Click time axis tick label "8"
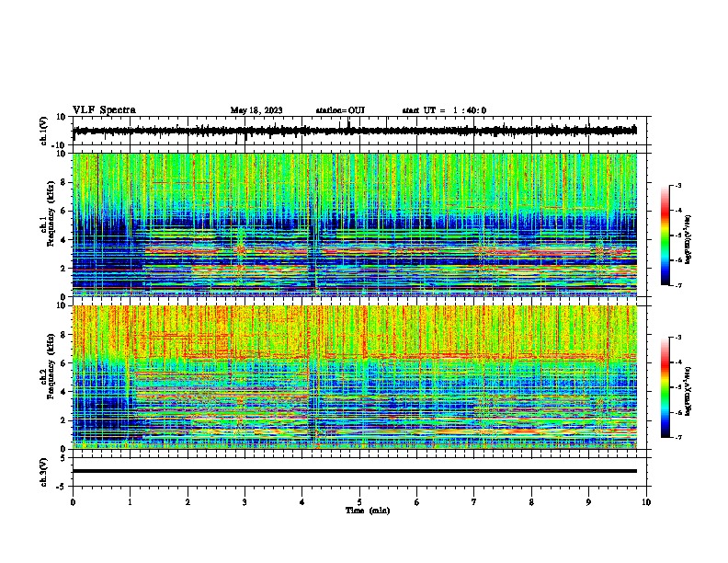This screenshot has width=728, height=563. tap(531, 502)
